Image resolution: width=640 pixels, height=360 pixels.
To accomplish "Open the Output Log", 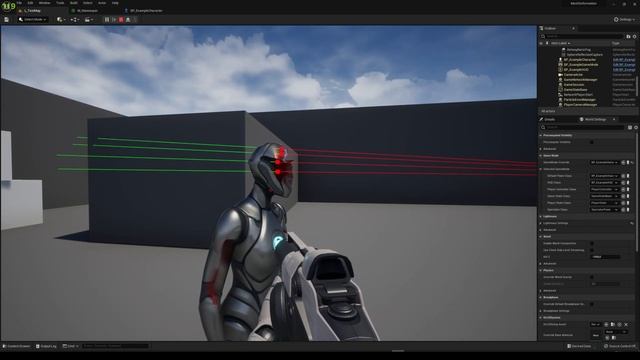I will (x=46, y=346).
